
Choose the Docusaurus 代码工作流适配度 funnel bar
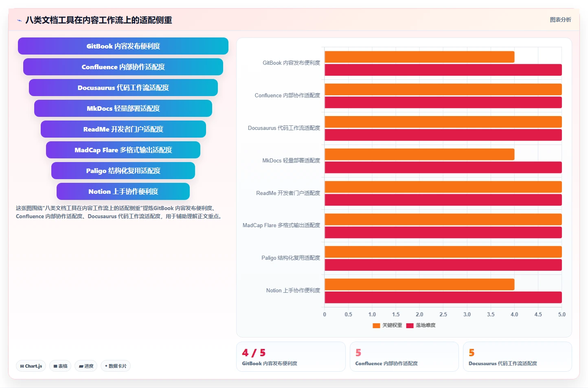(123, 88)
